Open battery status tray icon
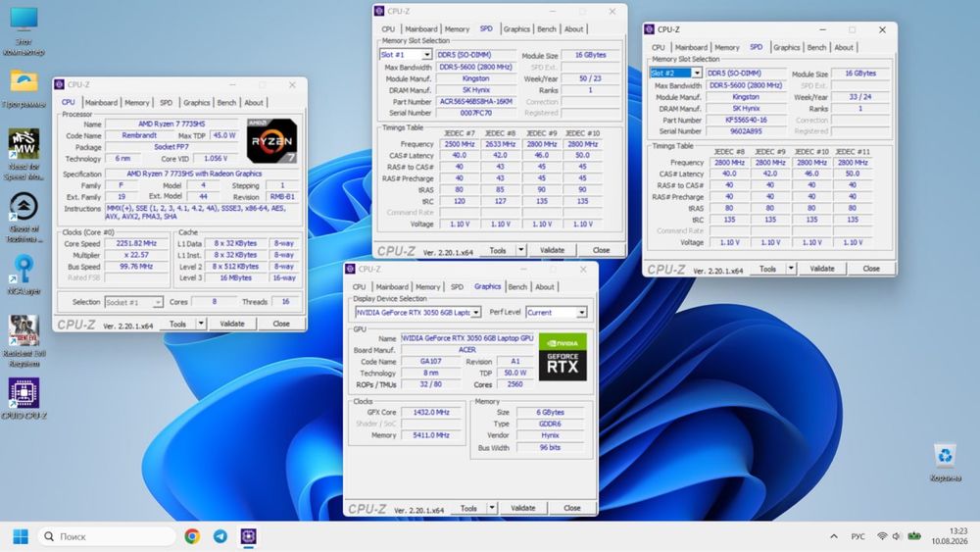Viewport: 980px width, 552px height. tap(914, 536)
